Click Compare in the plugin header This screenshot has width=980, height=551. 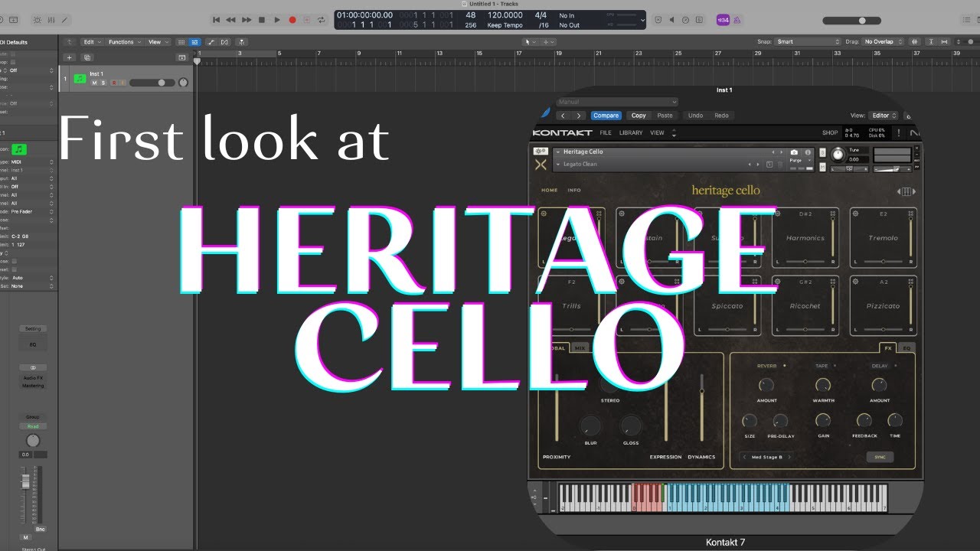tap(606, 116)
